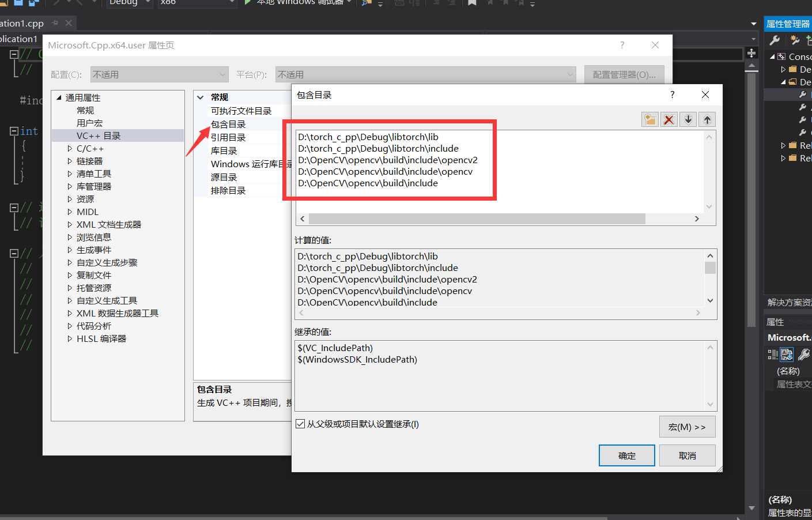Select 源目录 property row
This screenshot has width=812, height=520.
(x=224, y=177)
